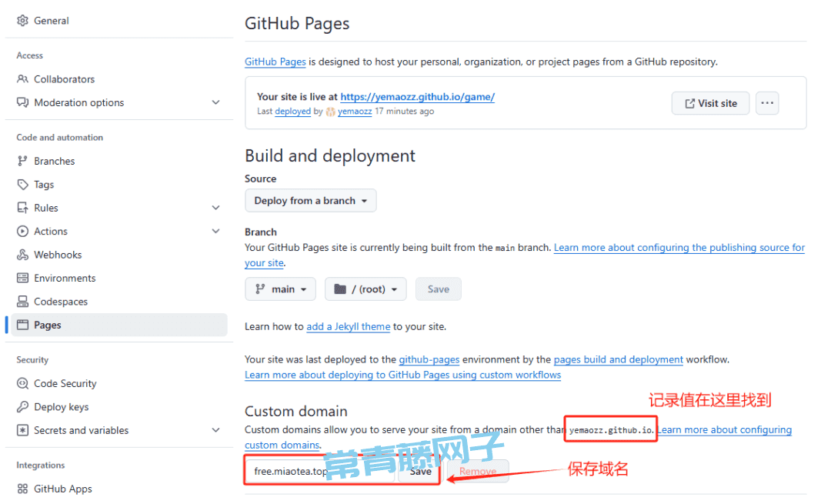Click the Build and deployment heading
This screenshot has width=831, height=504.
(x=329, y=155)
